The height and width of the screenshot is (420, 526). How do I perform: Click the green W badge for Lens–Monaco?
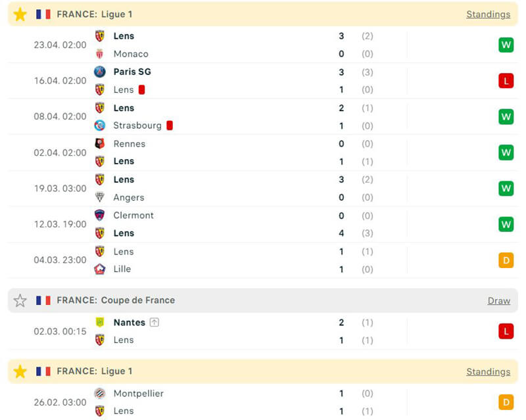click(x=506, y=45)
